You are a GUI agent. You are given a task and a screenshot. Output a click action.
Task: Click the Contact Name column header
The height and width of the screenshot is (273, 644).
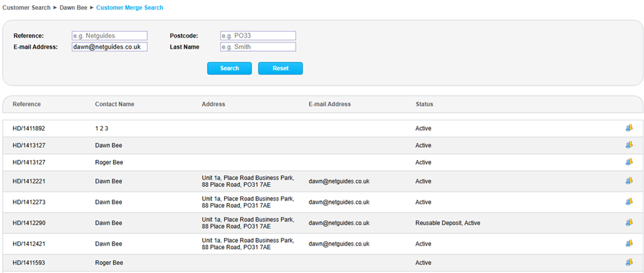coord(114,104)
